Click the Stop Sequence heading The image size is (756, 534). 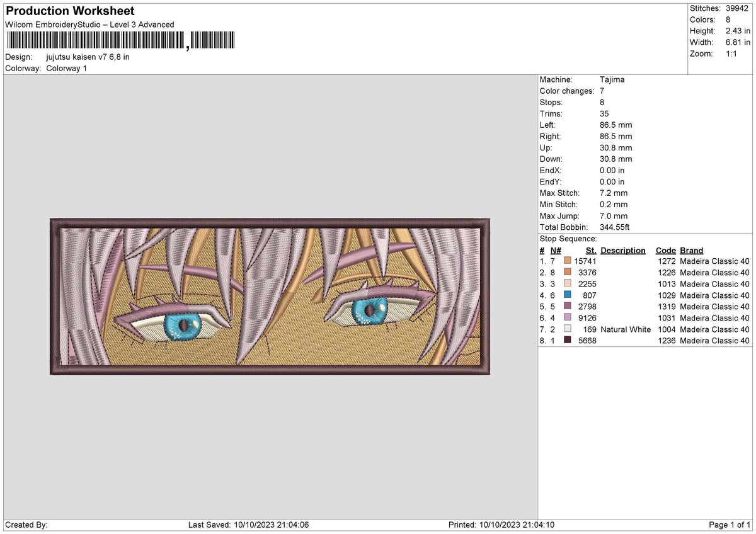pyautogui.click(x=568, y=239)
